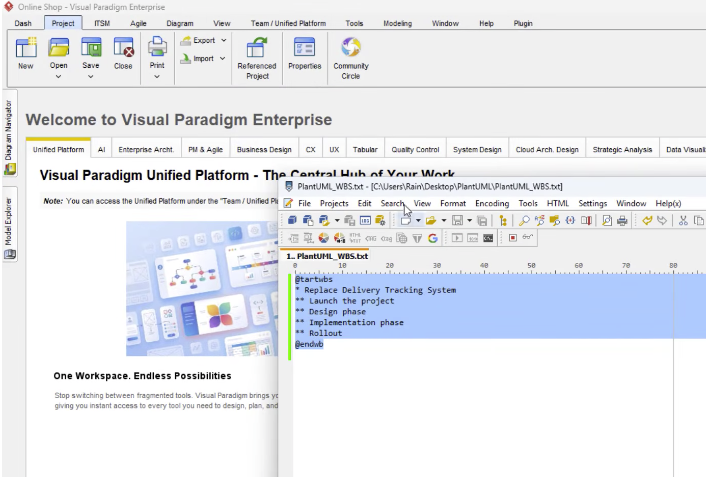Click the editor's new project blue cube icon

click(x=292, y=220)
